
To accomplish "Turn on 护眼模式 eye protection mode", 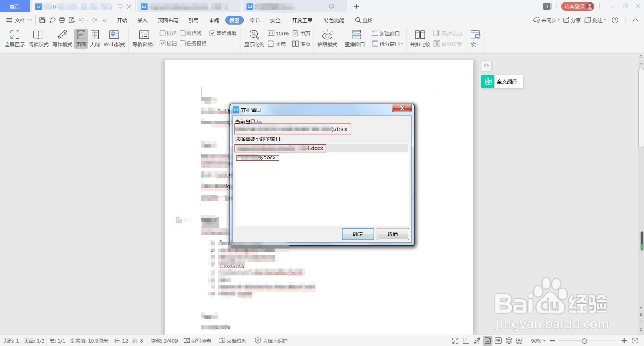I will pos(327,39).
